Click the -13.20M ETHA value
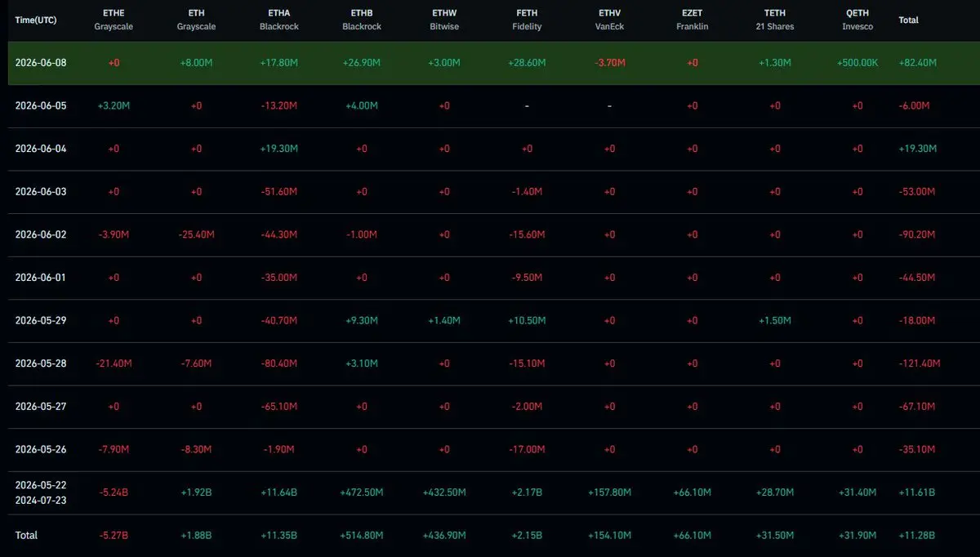980x557 pixels. 279,106
